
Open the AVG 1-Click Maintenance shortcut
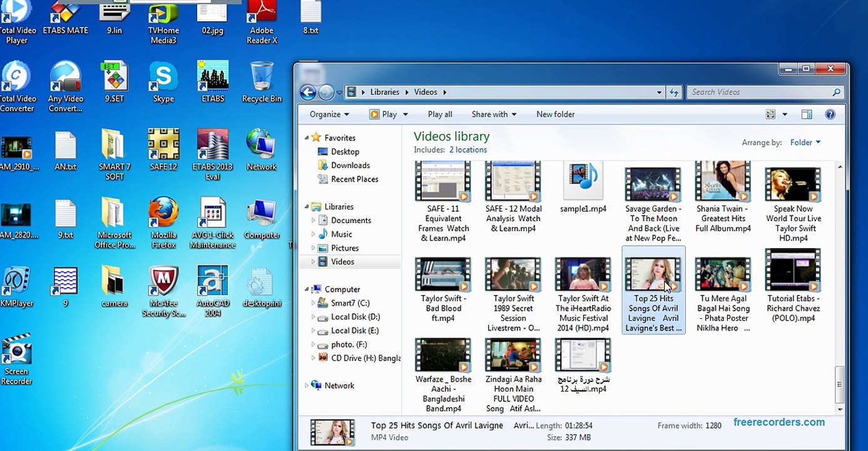tap(213, 223)
